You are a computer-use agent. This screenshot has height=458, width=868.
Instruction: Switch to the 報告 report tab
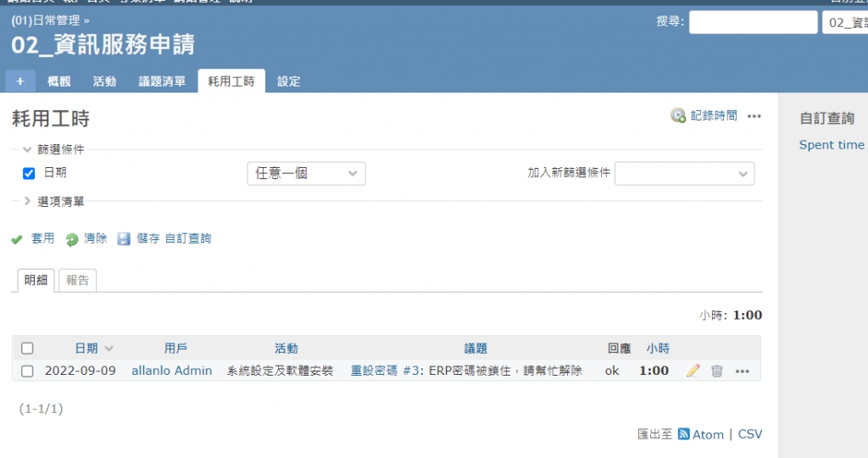[77, 280]
